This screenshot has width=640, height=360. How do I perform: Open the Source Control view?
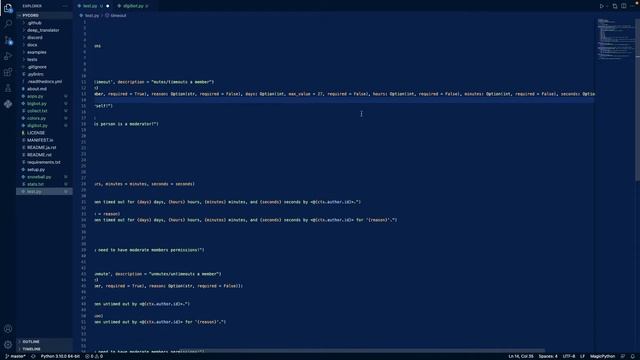(8, 40)
